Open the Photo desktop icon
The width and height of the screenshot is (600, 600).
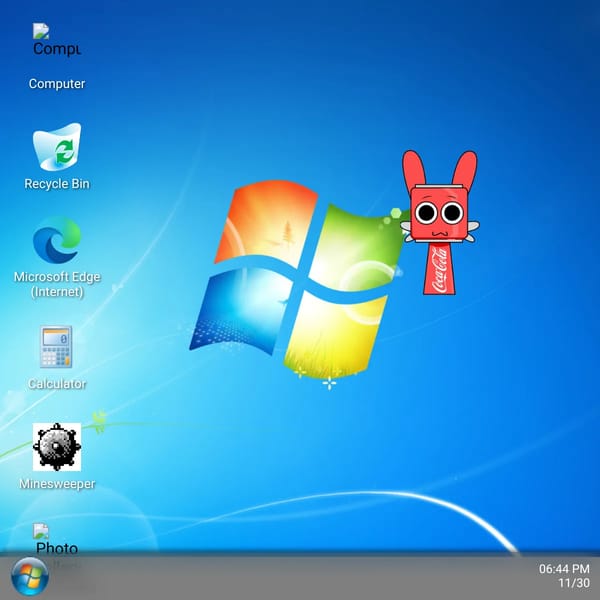coord(57,540)
